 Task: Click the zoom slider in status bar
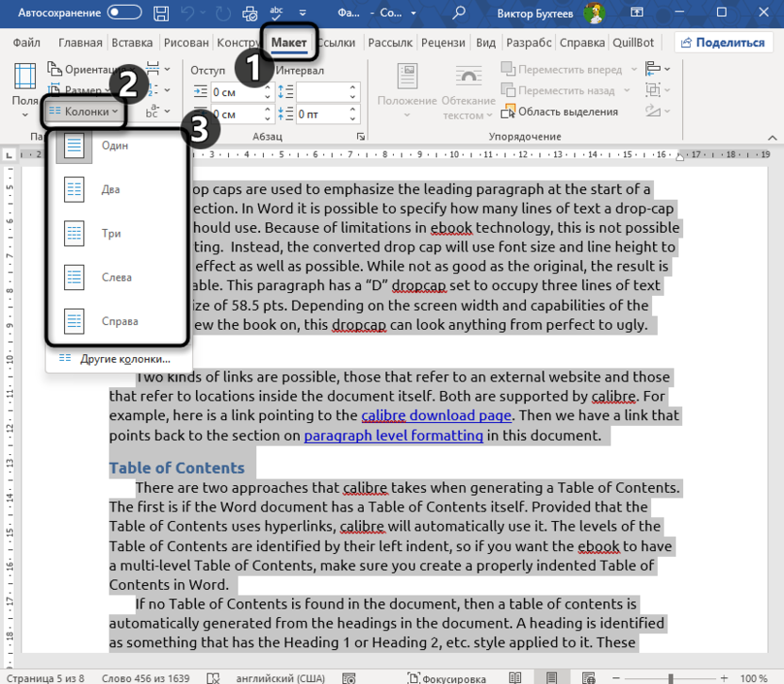coord(671,677)
